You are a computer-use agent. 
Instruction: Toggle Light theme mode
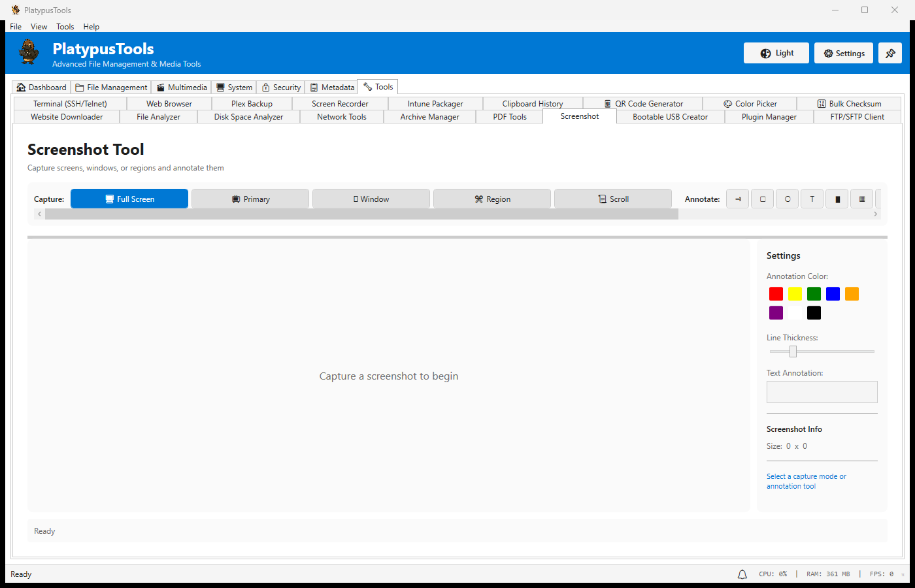pyautogui.click(x=776, y=53)
